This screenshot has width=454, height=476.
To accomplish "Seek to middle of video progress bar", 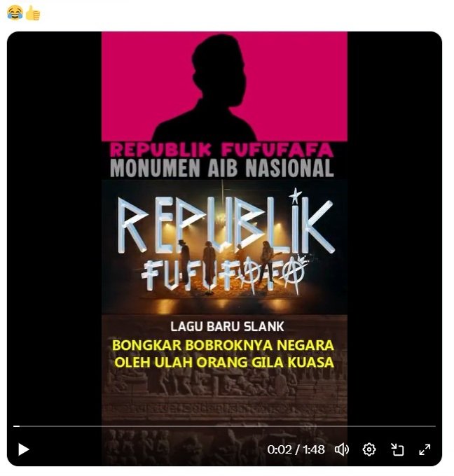I will point(224,426).
